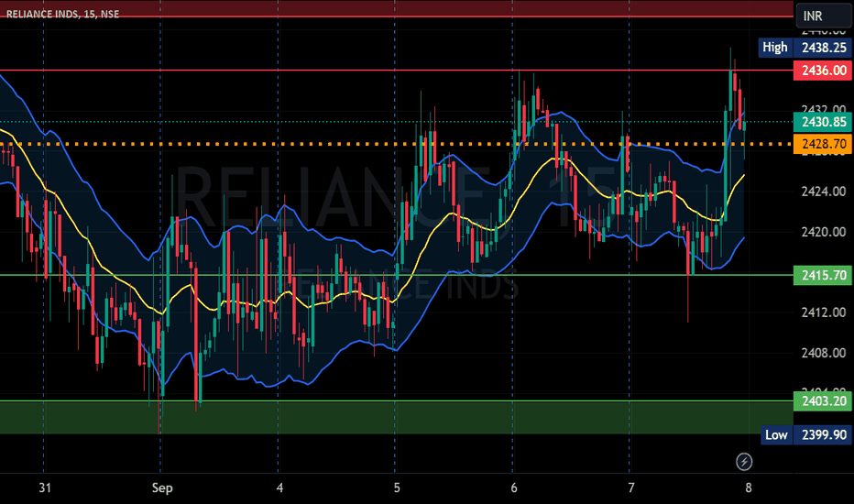Click the 2408.00 price scale value

[x=824, y=353]
